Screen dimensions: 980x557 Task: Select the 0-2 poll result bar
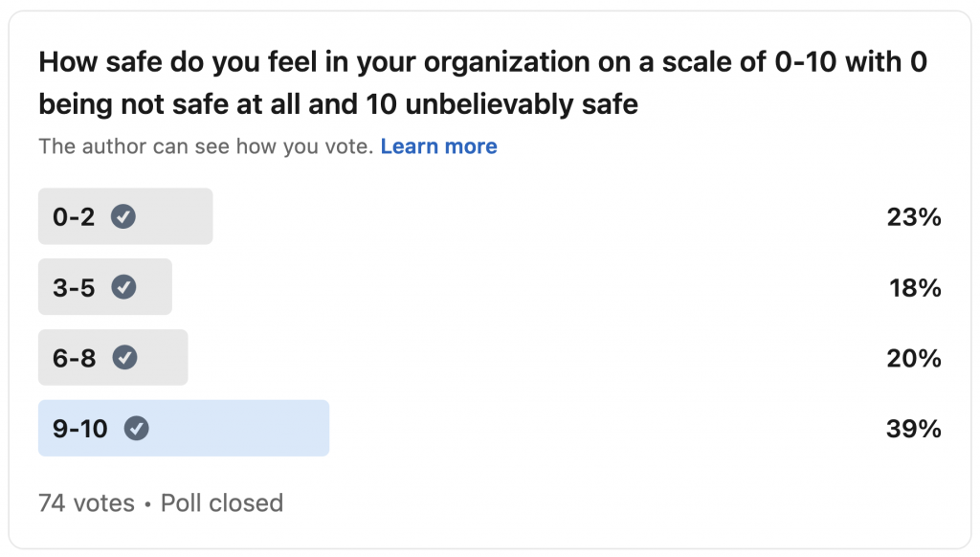coord(125,216)
